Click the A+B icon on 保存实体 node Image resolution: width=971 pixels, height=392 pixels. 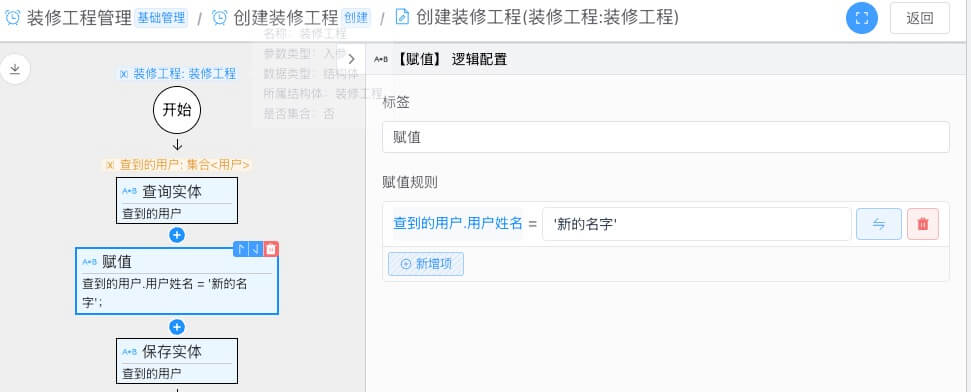pyautogui.click(x=129, y=352)
